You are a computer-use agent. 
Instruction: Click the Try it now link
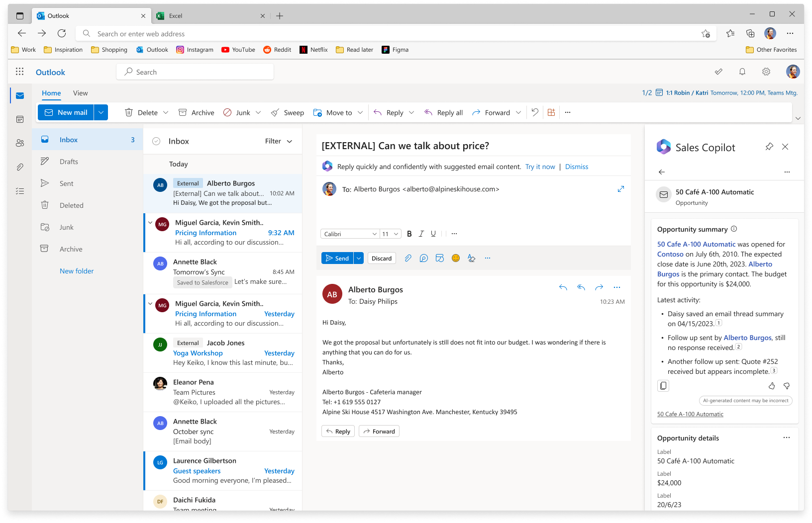click(x=540, y=167)
